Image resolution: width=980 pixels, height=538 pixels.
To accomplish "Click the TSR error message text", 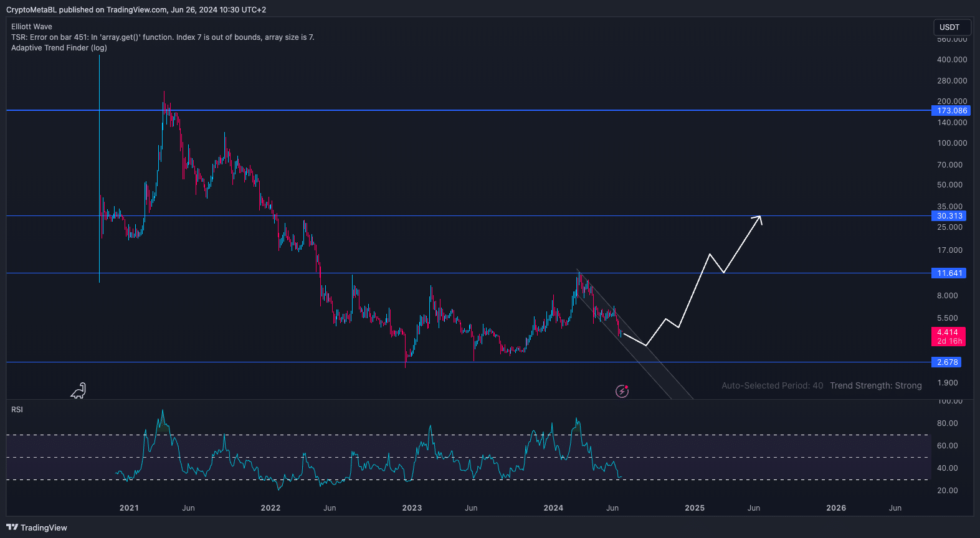I will 163,37.
